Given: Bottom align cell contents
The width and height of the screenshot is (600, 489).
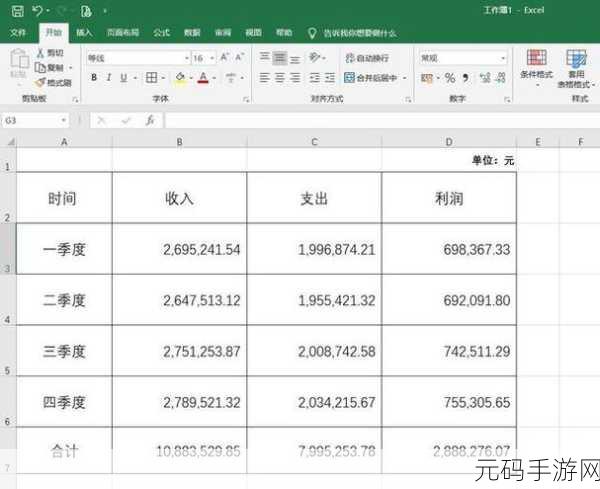Looking at the screenshot, I should (x=295, y=59).
